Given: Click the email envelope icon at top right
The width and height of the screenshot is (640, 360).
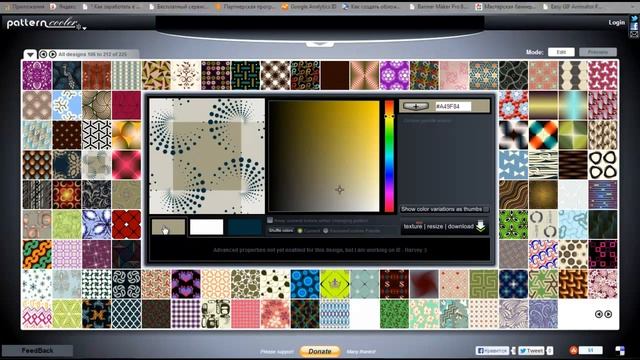Looking at the screenshot, I should pos(634,34).
